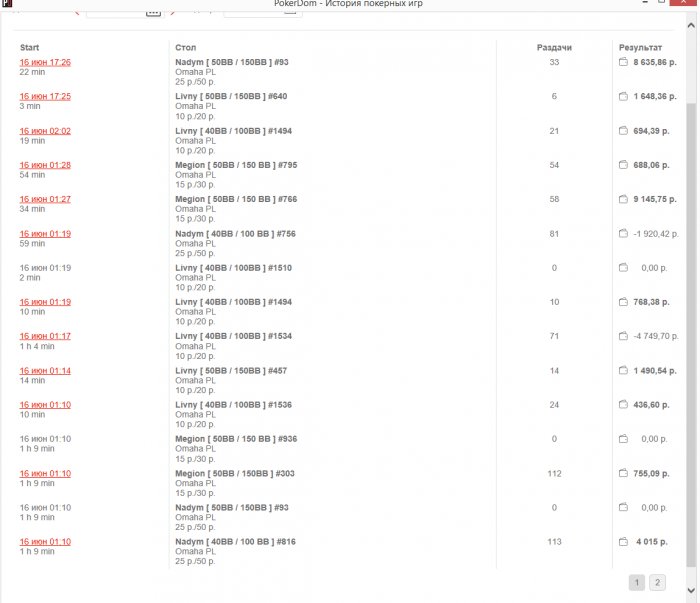Click the vertical scrollbar on the right

coord(692,300)
